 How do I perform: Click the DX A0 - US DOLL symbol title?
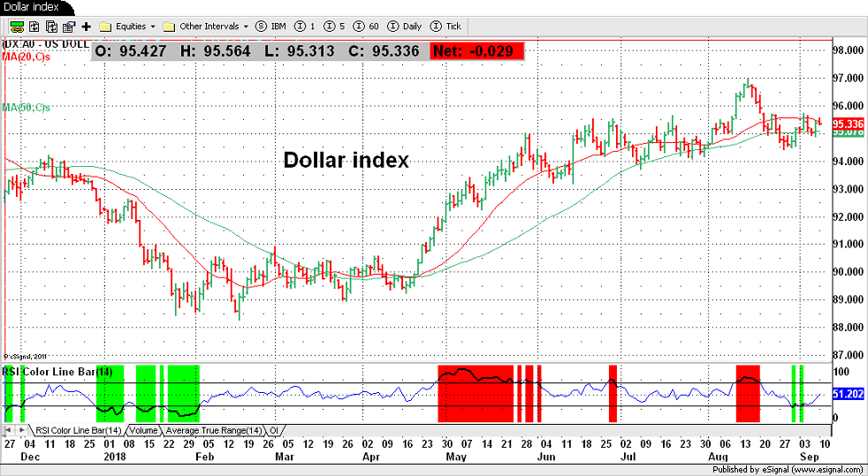pos(47,43)
